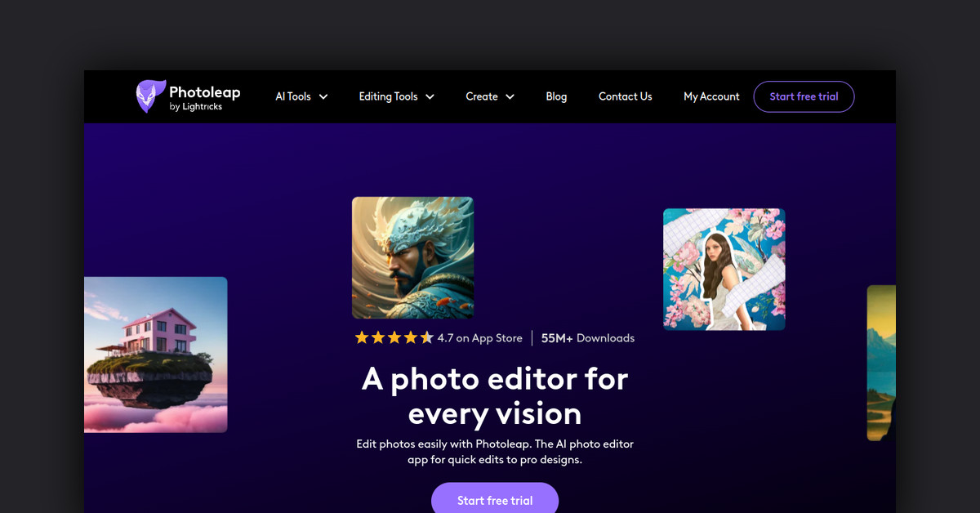Open the Create menu
This screenshot has height=513, width=980.
click(482, 96)
